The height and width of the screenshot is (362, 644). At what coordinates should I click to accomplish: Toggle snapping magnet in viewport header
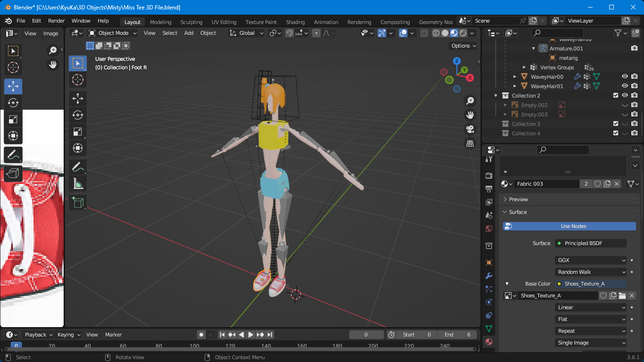click(x=289, y=33)
